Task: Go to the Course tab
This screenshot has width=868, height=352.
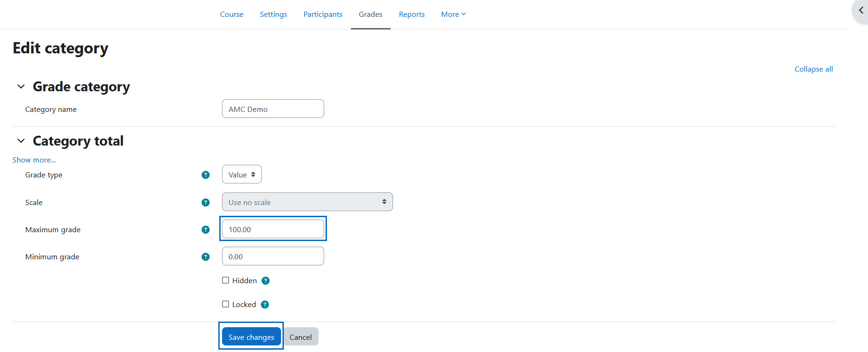Action: tap(232, 15)
